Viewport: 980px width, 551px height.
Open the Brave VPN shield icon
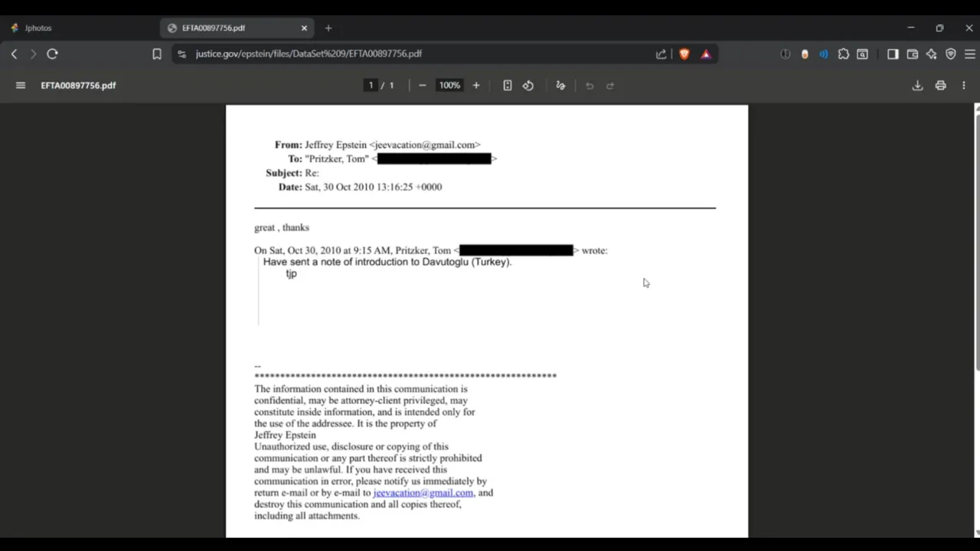(950, 54)
